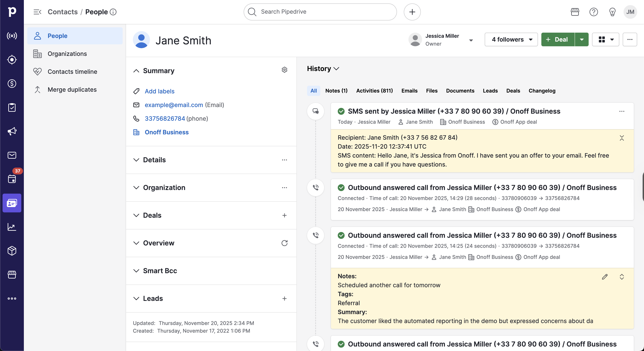
Task: Click the People info icon
Action: pos(113,12)
